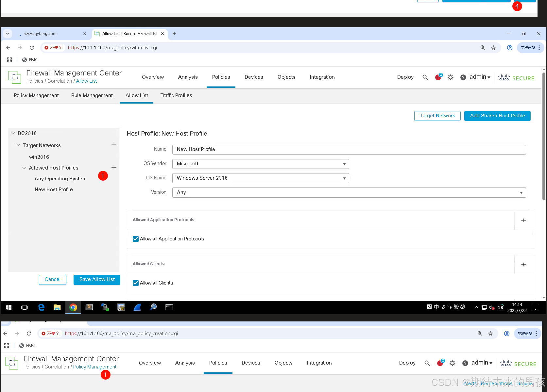Open the system gear menu in the Allow List window

pyautogui.click(x=451, y=77)
